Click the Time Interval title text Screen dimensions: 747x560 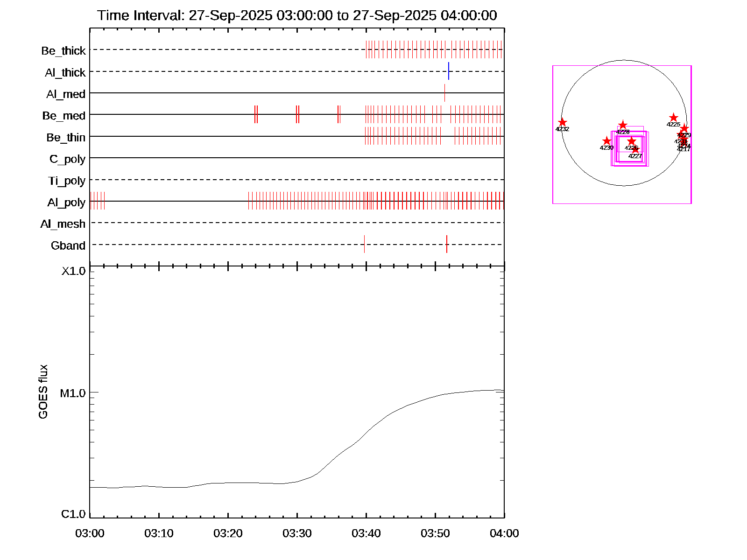(297, 15)
